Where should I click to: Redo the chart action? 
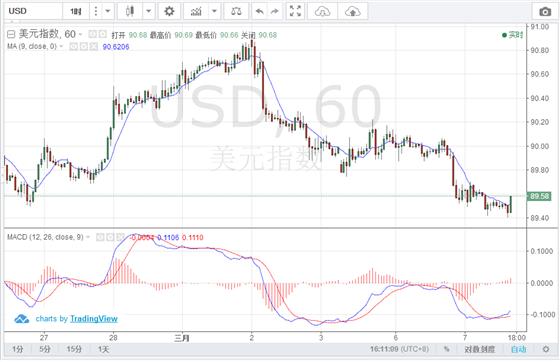(x=275, y=11)
